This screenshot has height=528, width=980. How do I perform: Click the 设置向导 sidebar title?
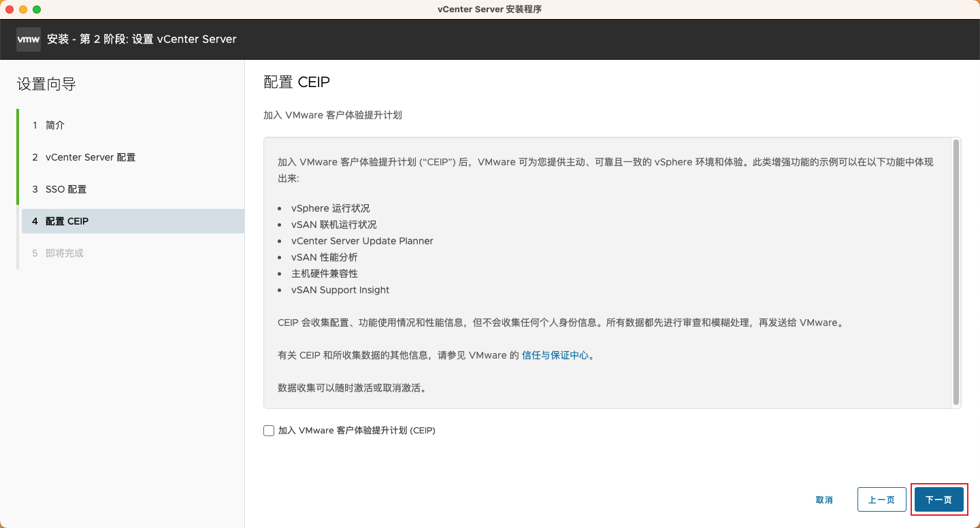46,84
